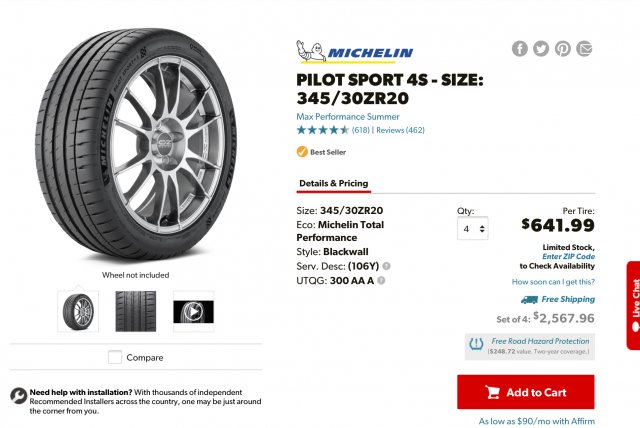Share the tire on Facebook
This screenshot has height=428, width=640.
[x=519, y=49]
